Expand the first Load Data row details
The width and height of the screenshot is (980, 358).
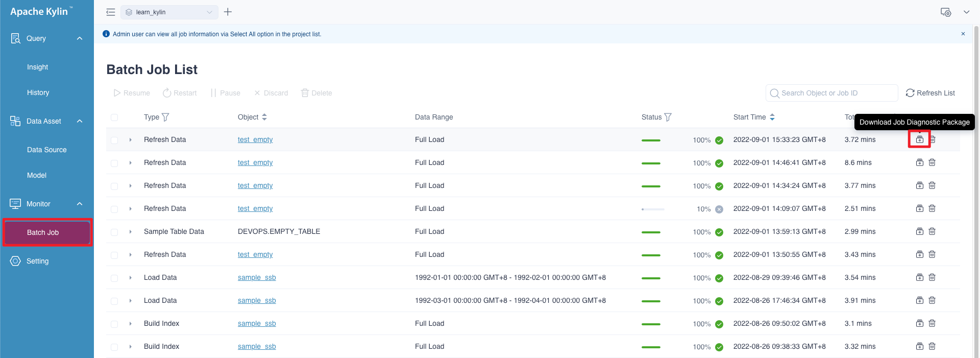point(131,278)
